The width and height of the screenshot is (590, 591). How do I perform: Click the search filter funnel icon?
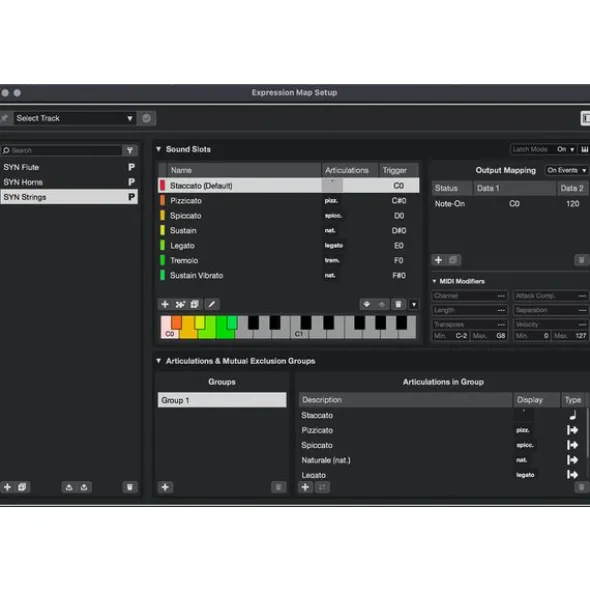pyautogui.click(x=130, y=150)
